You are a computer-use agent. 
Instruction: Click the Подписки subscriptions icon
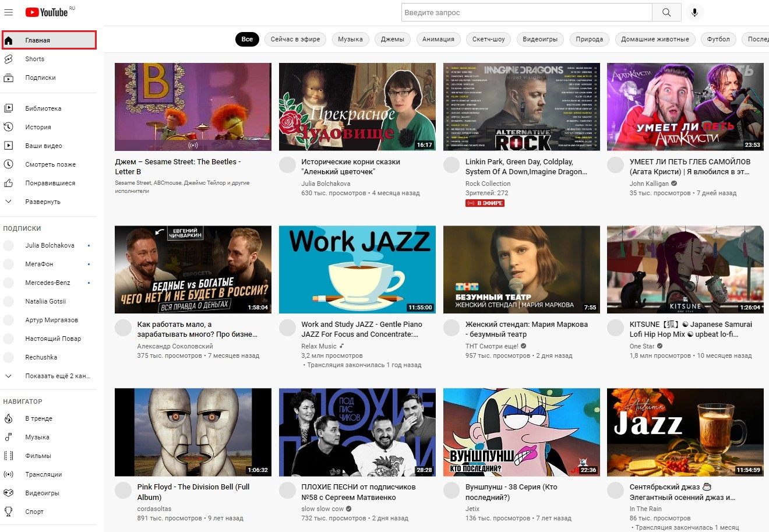[9, 77]
